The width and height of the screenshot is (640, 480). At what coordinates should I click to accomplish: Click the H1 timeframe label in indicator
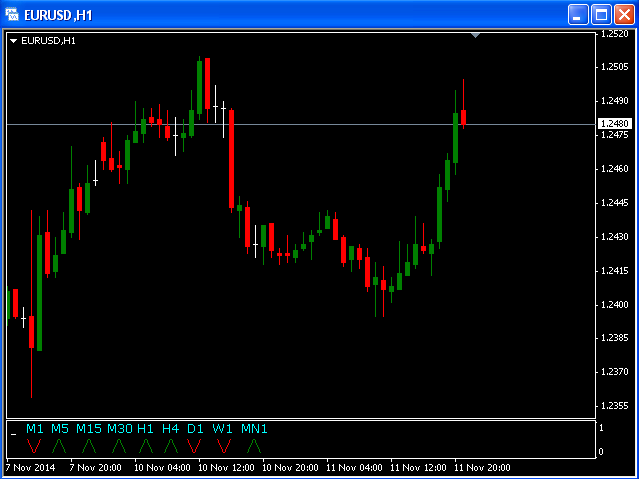click(x=145, y=429)
